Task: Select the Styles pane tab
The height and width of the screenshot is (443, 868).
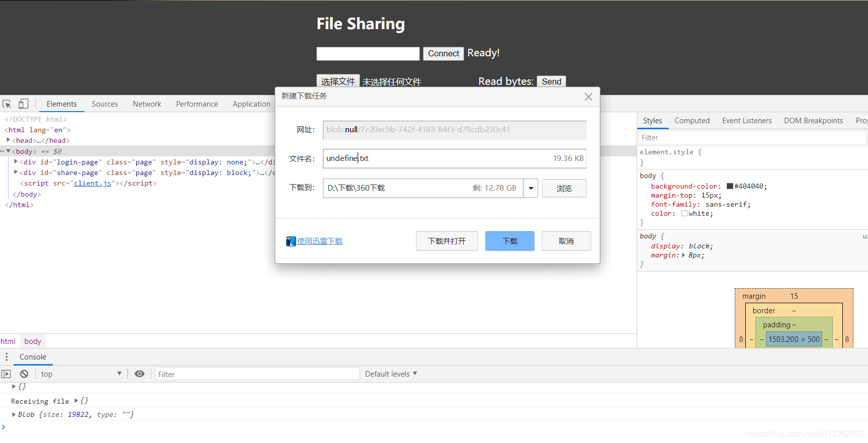Action: pos(652,121)
